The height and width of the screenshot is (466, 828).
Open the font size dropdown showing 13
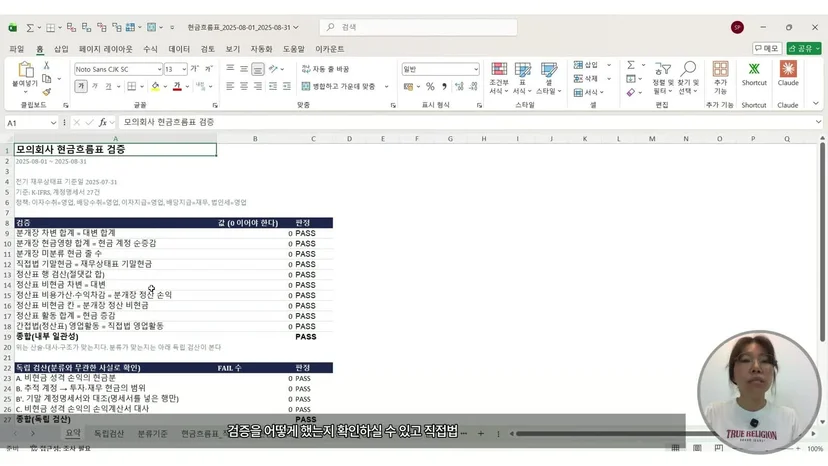(183, 69)
